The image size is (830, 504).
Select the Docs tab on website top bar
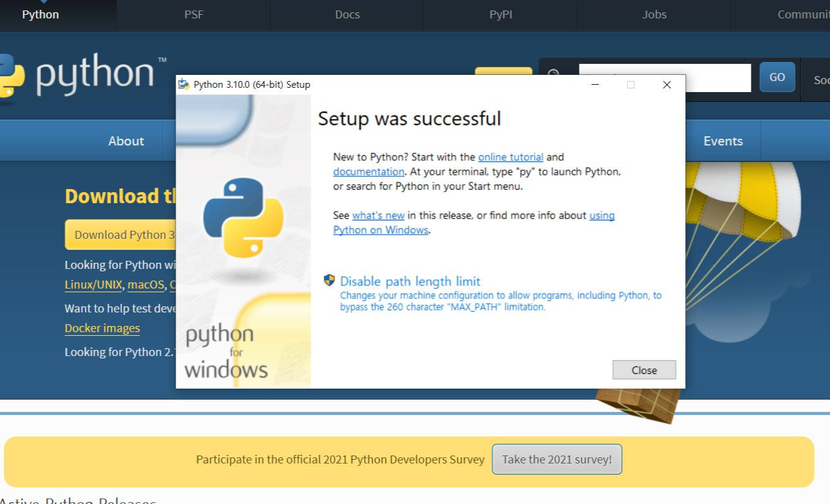click(x=347, y=15)
